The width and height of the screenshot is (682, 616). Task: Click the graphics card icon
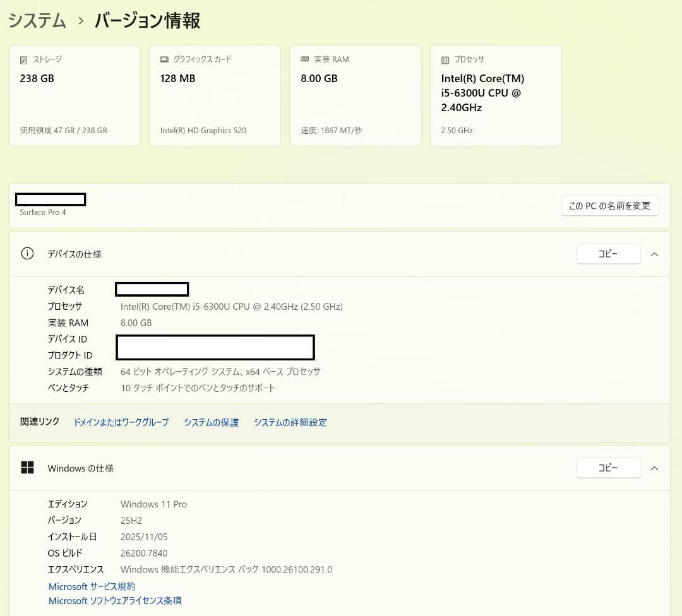[x=164, y=59]
